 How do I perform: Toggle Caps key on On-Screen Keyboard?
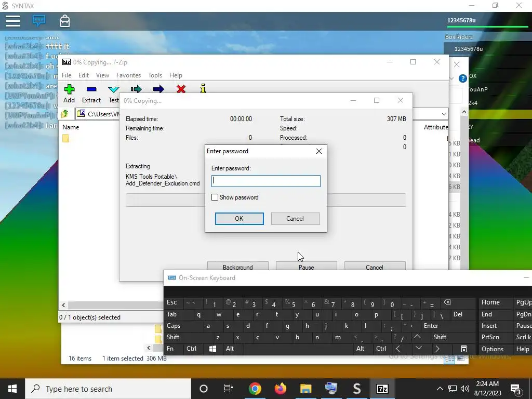coord(174,326)
